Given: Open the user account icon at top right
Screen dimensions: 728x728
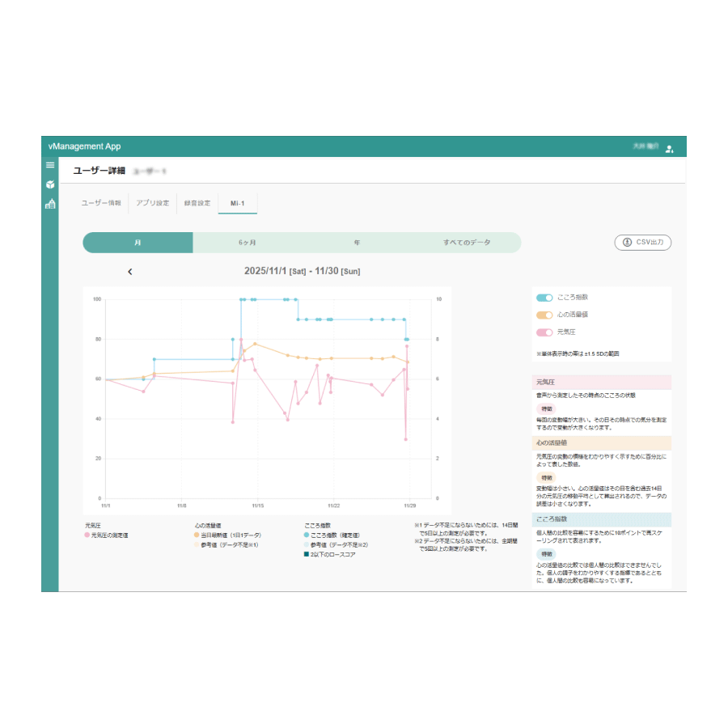Looking at the screenshot, I should [669, 148].
